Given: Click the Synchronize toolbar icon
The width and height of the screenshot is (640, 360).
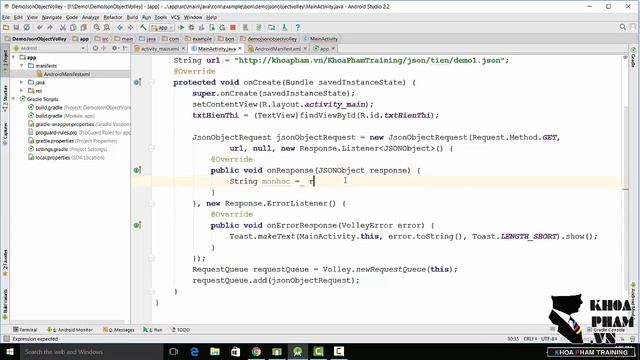Looking at the screenshot, I should coord(27,27).
